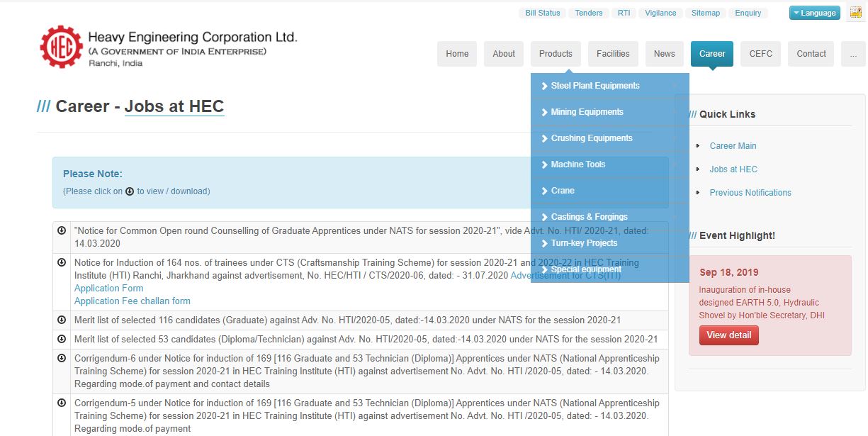The width and height of the screenshot is (868, 436).
Task: Click the Event Highlight! heading
Action: pos(737,235)
